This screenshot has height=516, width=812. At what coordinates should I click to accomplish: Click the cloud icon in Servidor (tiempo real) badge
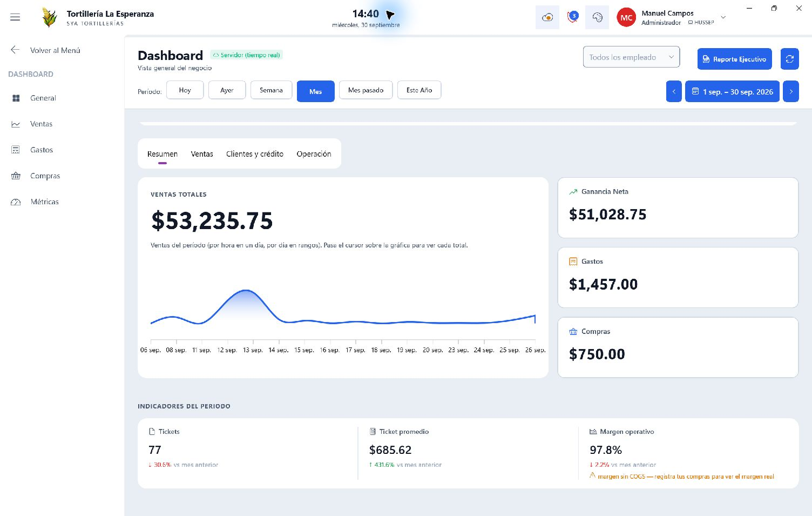216,55
